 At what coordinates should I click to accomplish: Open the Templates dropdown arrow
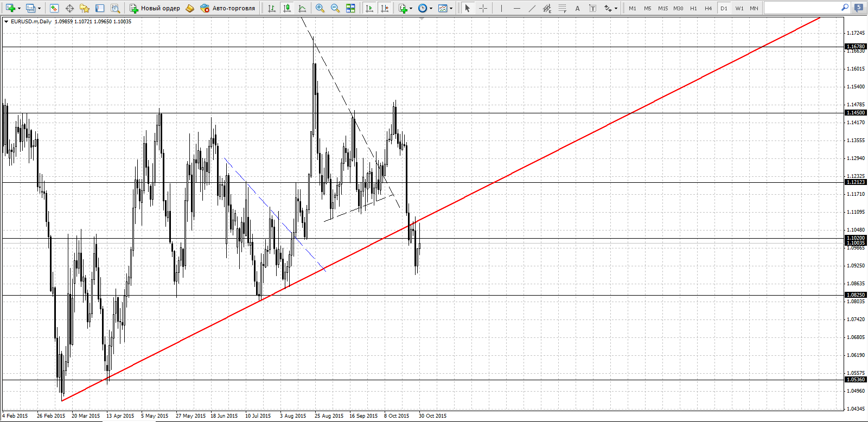pyautogui.click(x=451, y=8)
